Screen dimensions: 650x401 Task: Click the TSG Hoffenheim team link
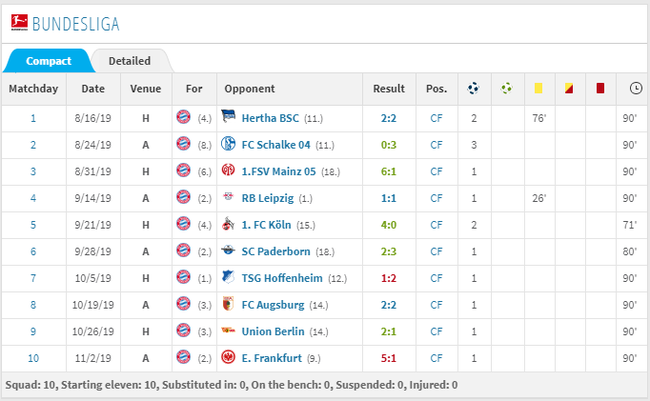tap(282, 278)
